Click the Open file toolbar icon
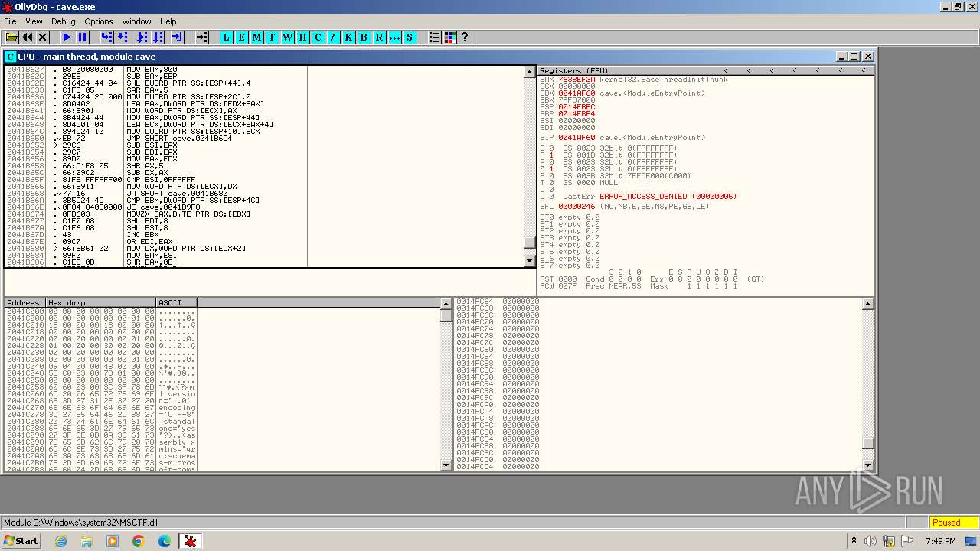Image resolution: width=980 pixels, height=551 pixels. 11,37
